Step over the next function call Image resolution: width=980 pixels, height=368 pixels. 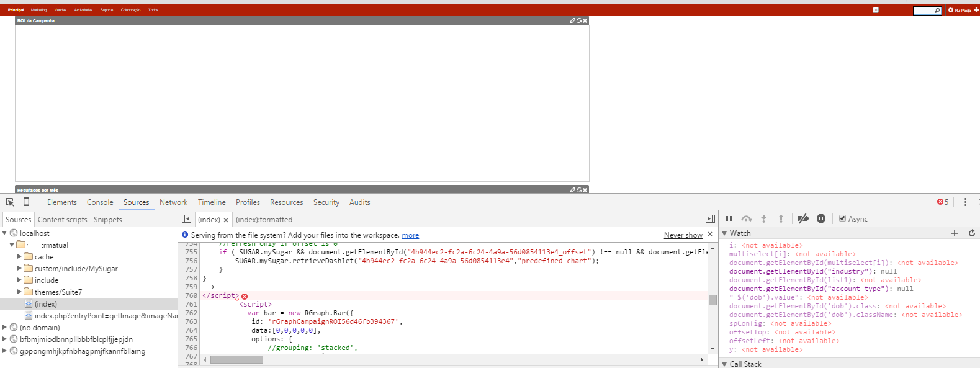[747, 218]
